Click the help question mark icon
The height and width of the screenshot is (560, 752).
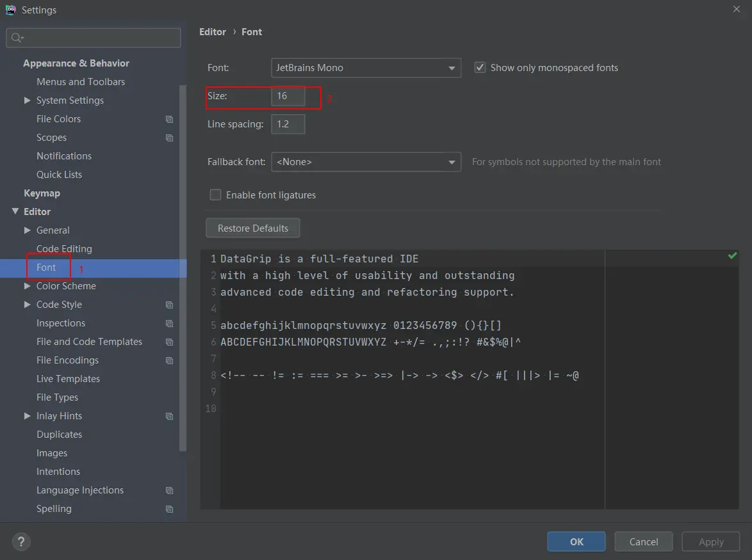20,542
